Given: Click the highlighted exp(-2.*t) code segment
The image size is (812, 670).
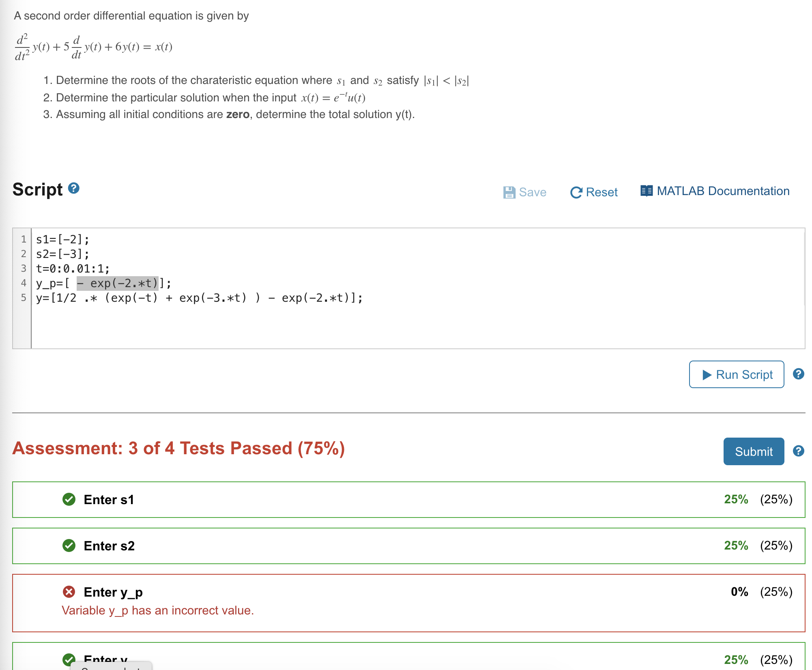Looking at the screenshot, I should click(118, 283).
